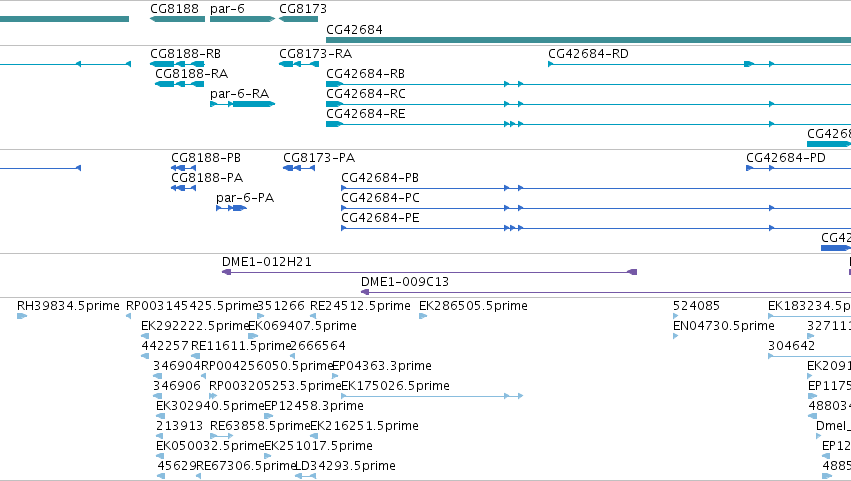The height and width of the screenshot is (481, 851).
Task: Click the EK216251.5prime EST label
Action: [364, 427]
